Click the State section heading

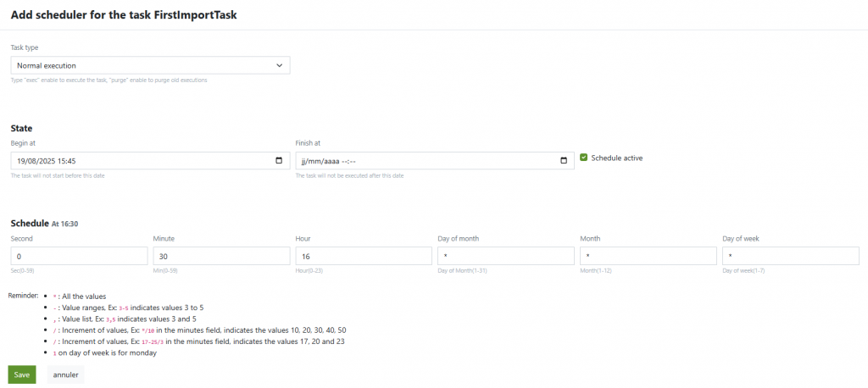[21, 128]
